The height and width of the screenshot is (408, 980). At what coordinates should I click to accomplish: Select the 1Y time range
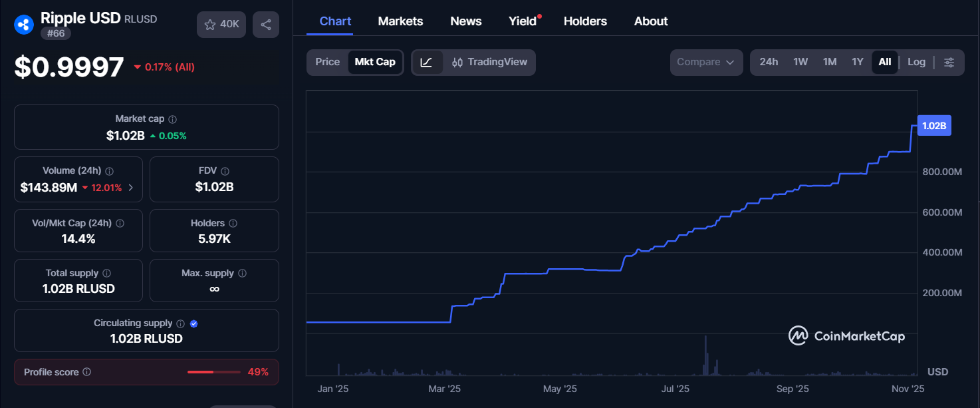pyautogui.click(x=858, y=62)
